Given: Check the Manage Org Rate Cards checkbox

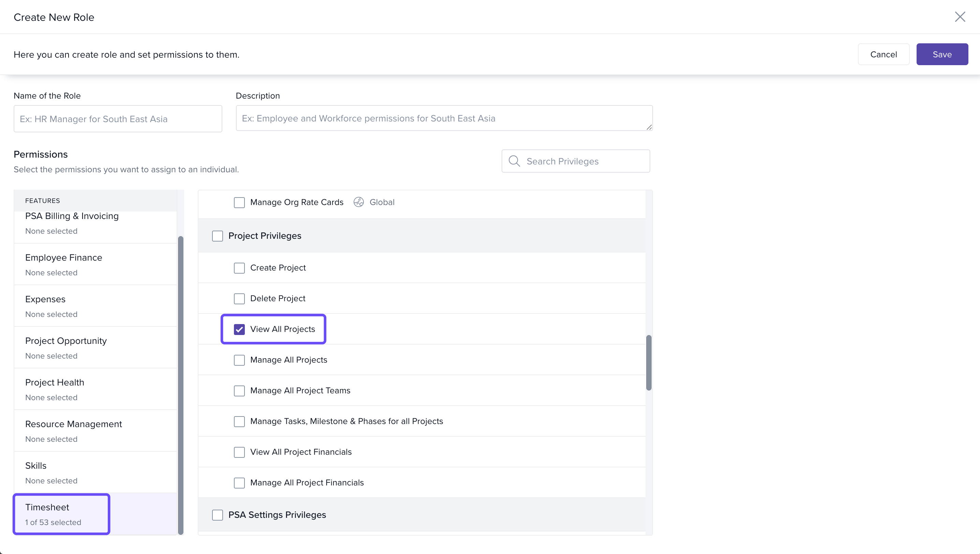Looking at the screenshot, I should tap(239, 202).
